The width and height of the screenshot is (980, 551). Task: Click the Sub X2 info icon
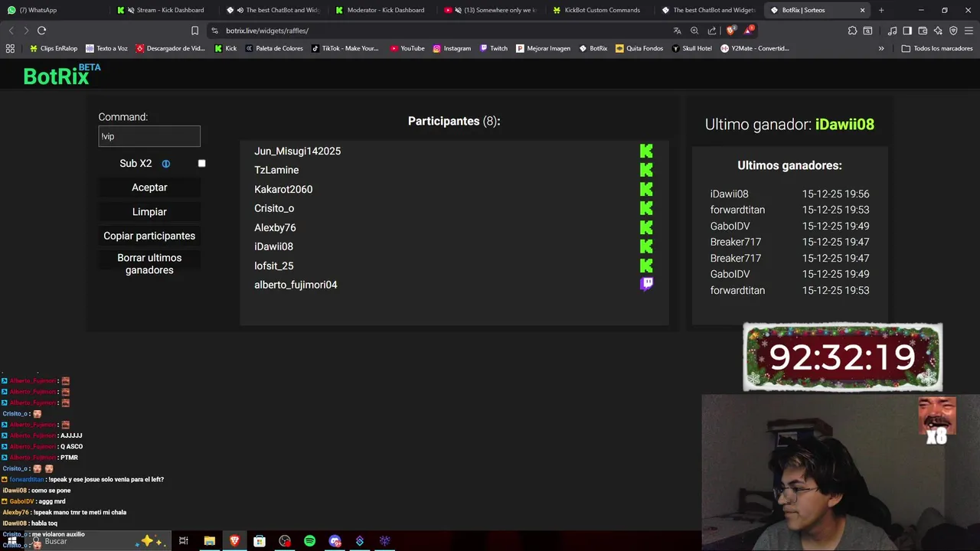[165, 164]
